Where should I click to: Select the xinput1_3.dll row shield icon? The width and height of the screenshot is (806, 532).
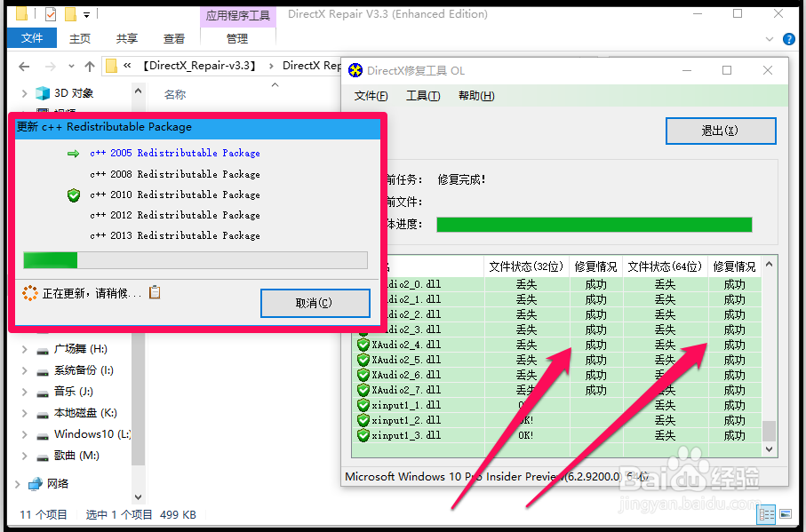(363, 435)
